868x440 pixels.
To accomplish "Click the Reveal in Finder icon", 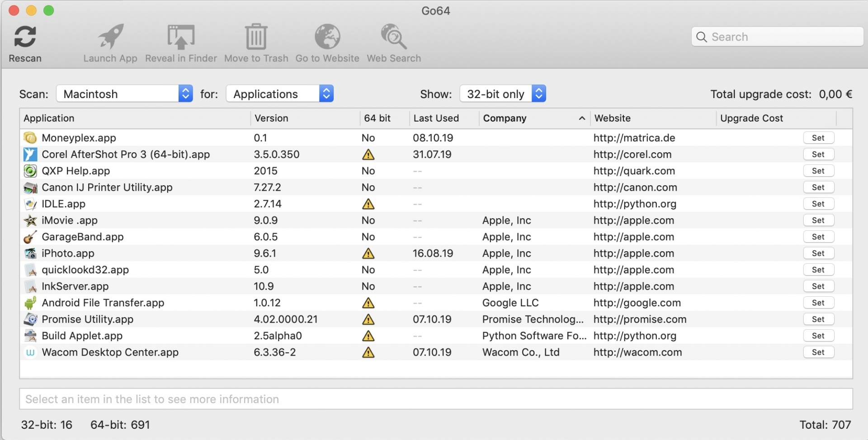I will (x=181, y=37).
